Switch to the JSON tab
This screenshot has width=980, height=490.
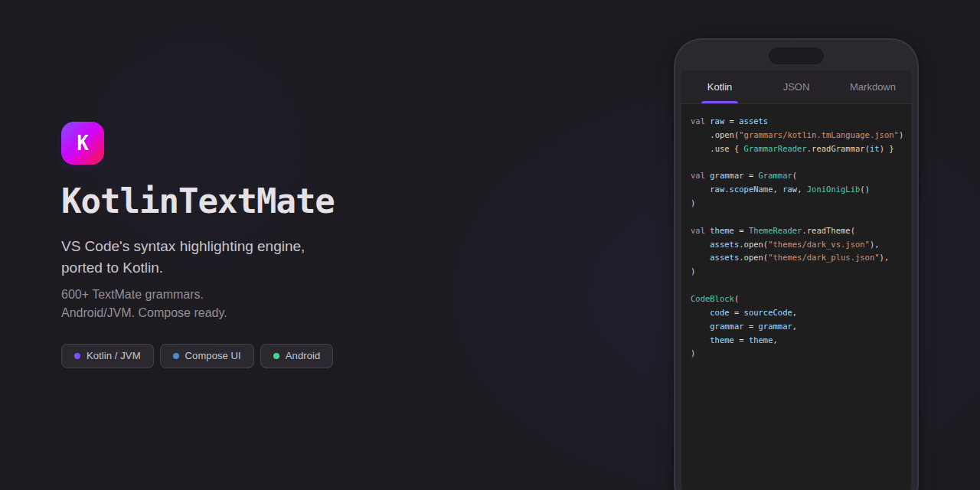[x=796, y=87]
